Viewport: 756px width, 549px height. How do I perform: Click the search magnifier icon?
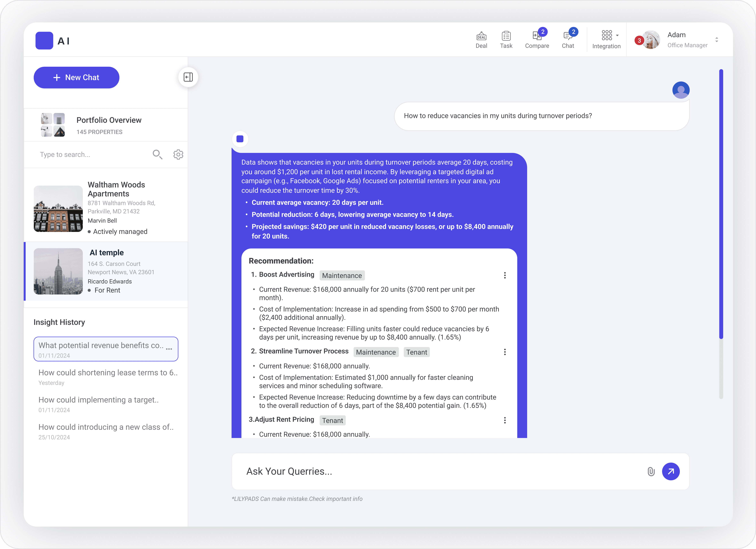tap(157, 154)
